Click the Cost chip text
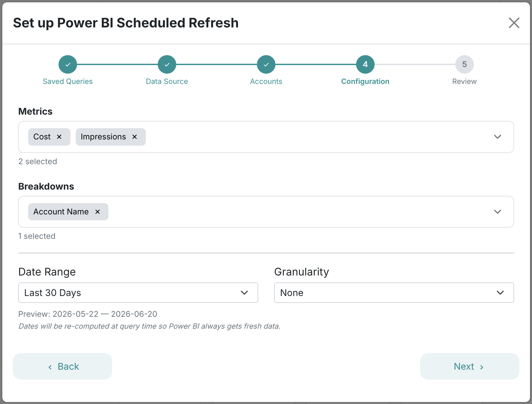This screenshot has width=532, height=404. click(x=42, y=137)
